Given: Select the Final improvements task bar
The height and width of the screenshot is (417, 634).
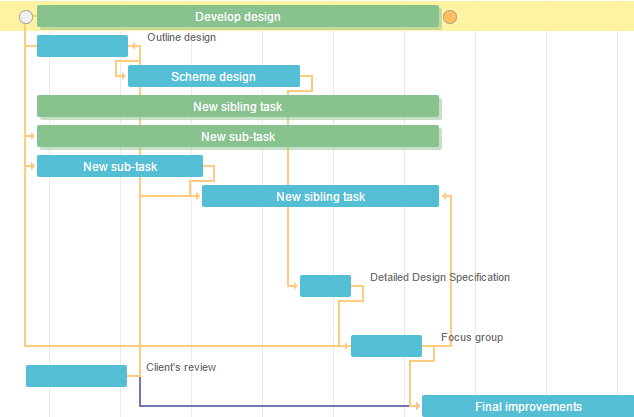Looking at the screenshot, I should [528, 406].
